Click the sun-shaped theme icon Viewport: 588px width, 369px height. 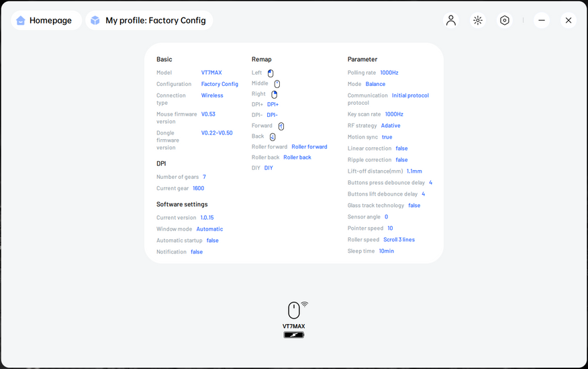(478, 20)
